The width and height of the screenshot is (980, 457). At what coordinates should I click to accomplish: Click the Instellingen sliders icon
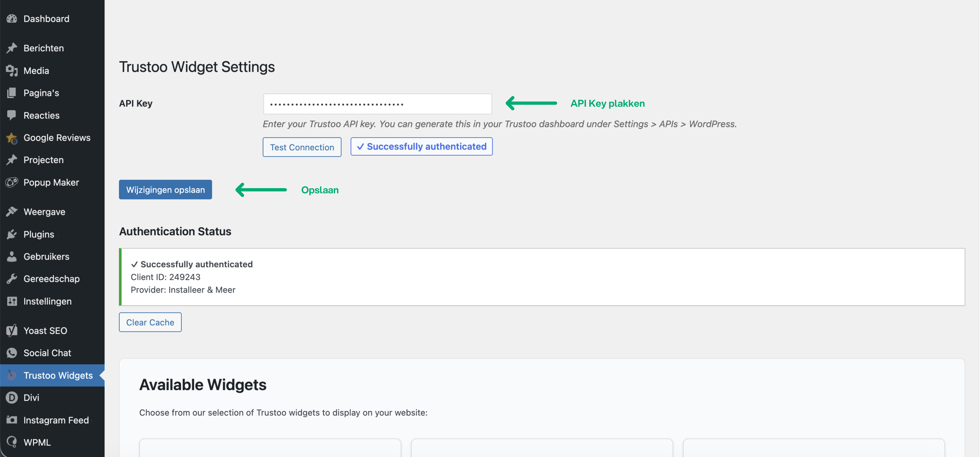[x=12, y=301]
